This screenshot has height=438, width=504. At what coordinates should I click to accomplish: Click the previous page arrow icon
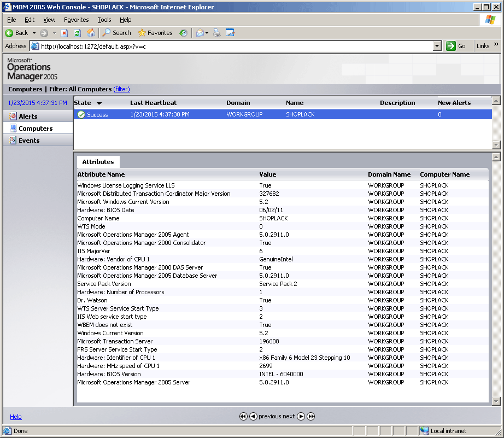[253, 417]
